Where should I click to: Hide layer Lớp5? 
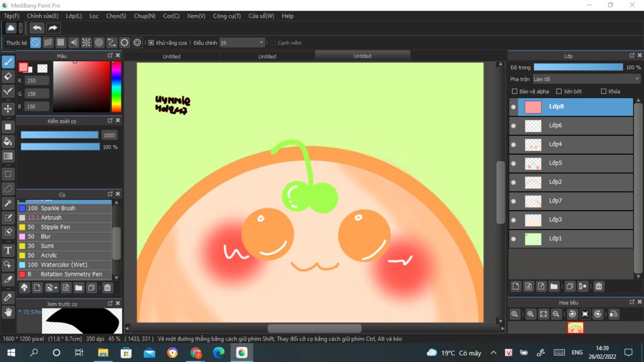[x=513, y=163]
